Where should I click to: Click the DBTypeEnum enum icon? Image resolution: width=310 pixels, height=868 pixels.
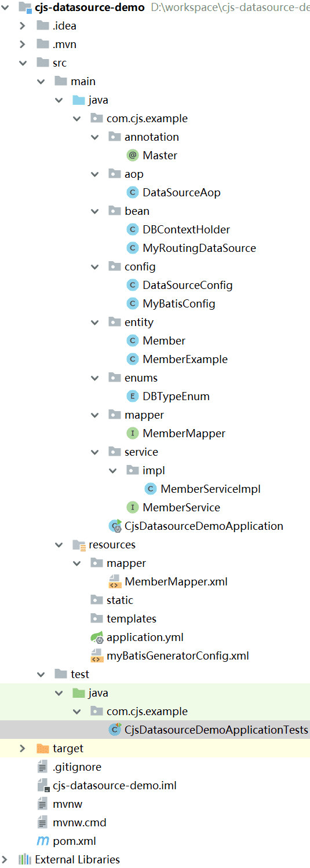pos(133,396)
